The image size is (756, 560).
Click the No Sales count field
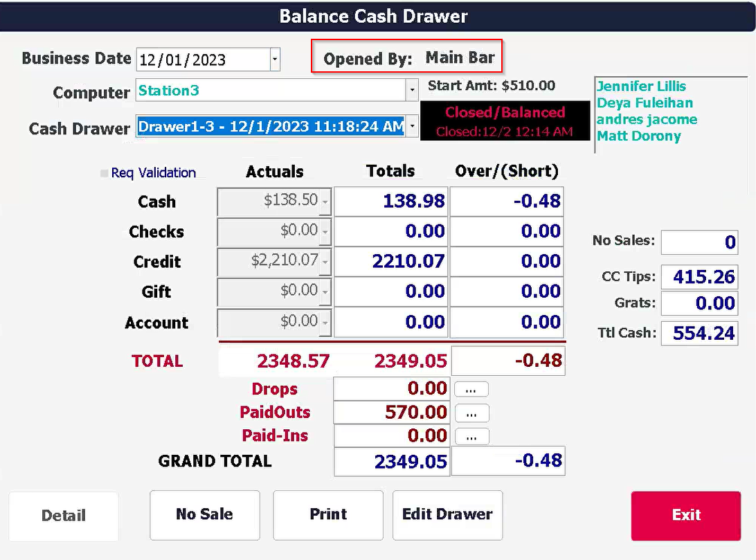pos(699,242)
